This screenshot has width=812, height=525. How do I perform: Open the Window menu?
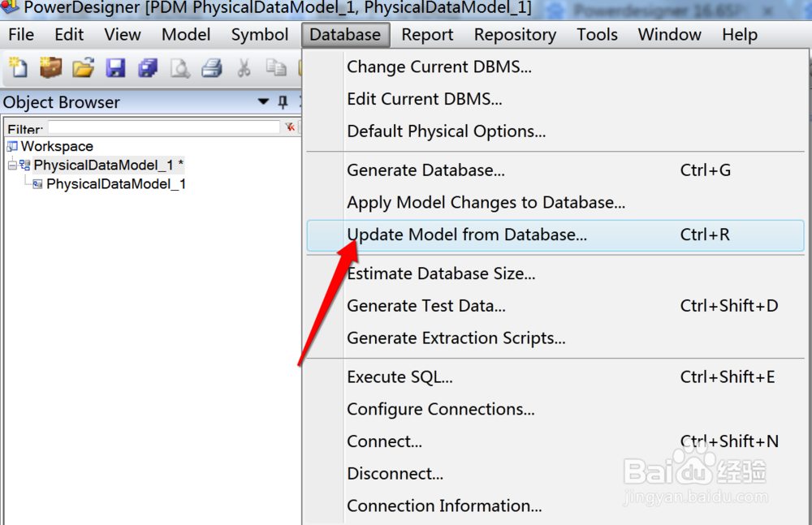click(670, 35)
